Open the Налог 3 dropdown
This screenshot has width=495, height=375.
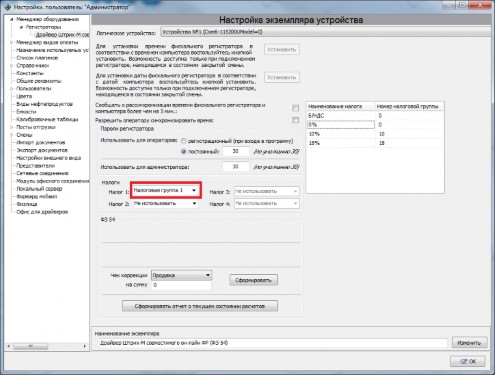coord(266,191)
